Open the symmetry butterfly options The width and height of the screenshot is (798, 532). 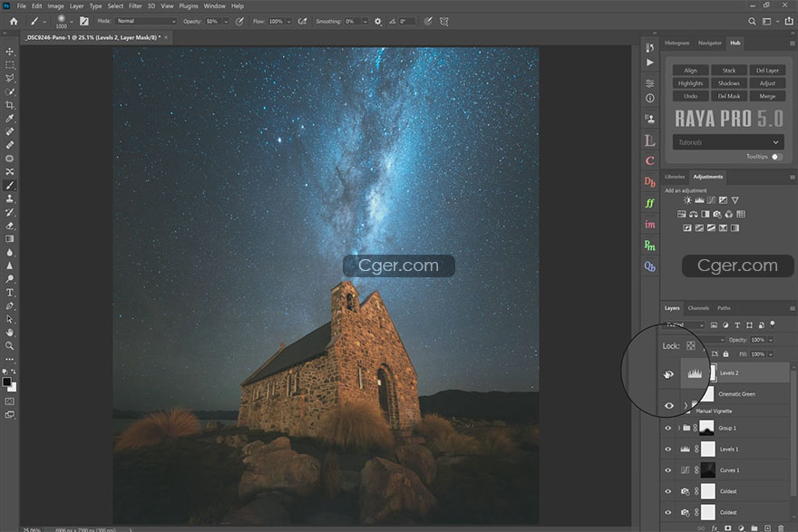click(x=443, y=22)
